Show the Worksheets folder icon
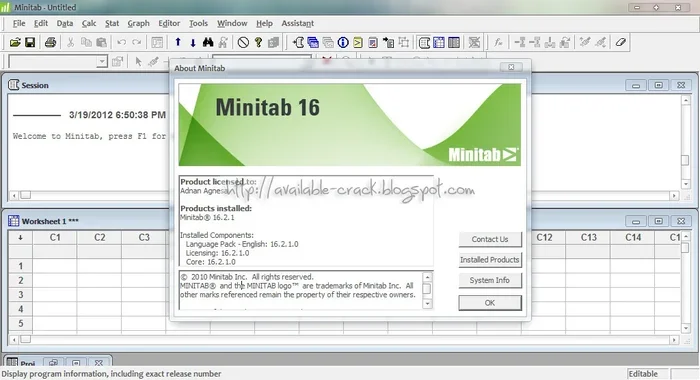The image size is (700, 380). [x=313, y=42]
